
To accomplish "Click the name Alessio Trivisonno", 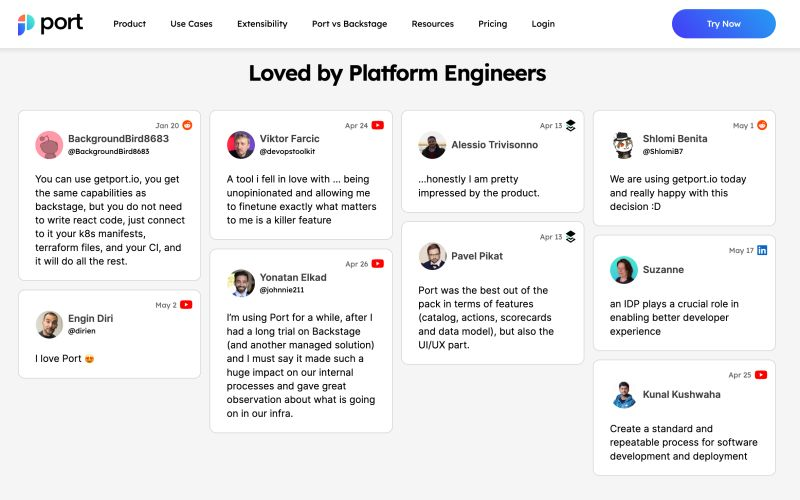I will pyautogui.click(x=494, y=145).
